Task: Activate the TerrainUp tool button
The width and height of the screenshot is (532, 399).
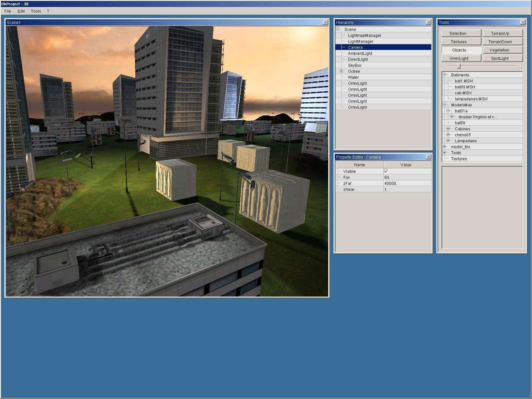Action: 502,33
